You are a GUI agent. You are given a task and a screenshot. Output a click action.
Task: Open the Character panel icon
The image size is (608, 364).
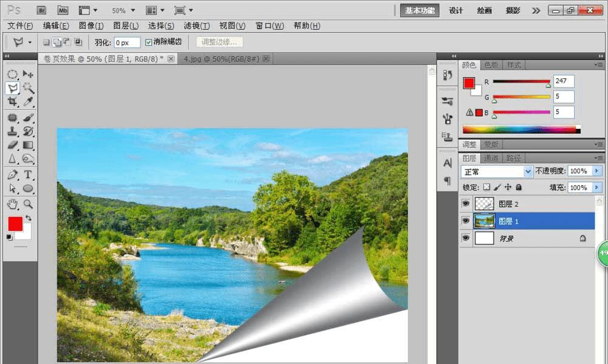point(447,163)
